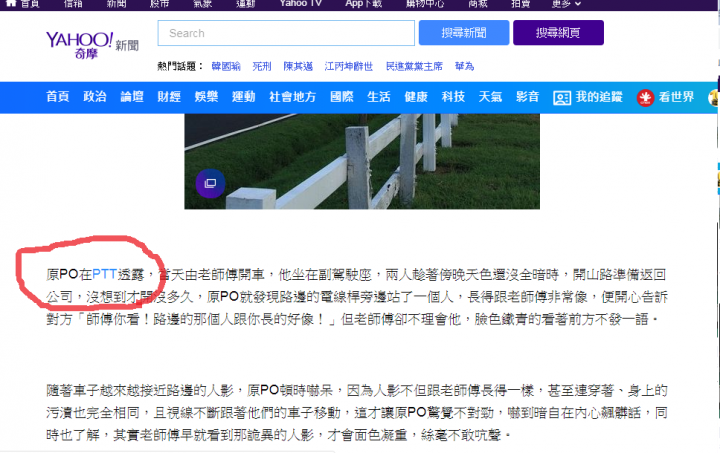Click the Yahoo 奇摩 新聞 logo
The image size is (720, 453).
(x=92, y=45)
